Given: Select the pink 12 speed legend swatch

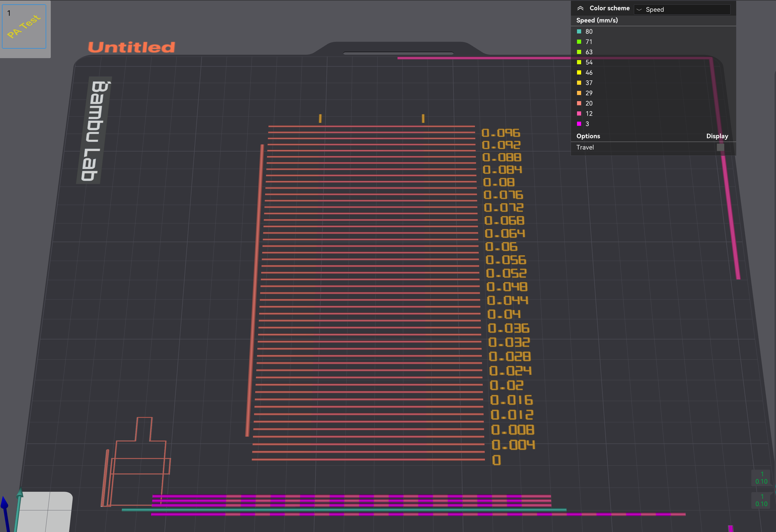Looking at the screenshot, I should pos(579,114).
